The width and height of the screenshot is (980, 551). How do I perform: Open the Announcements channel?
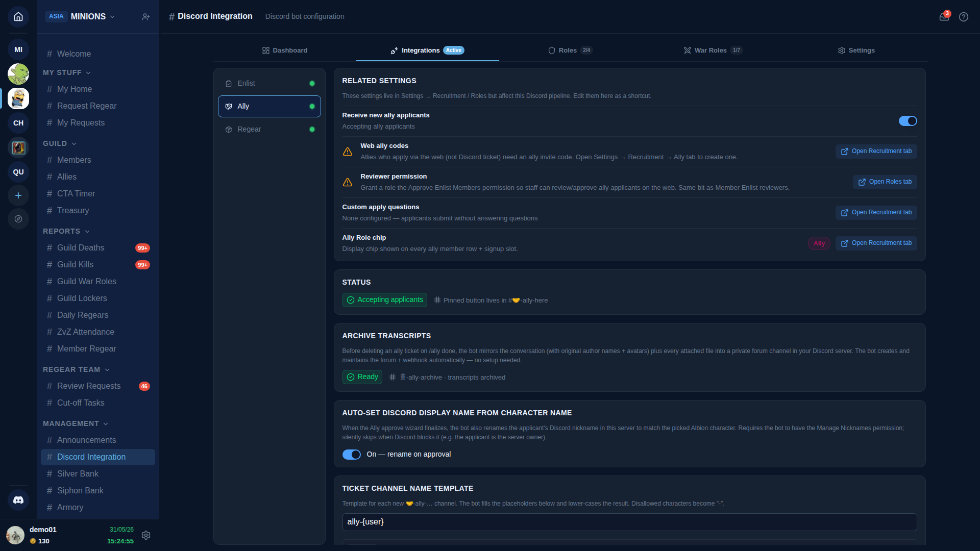coord(98,440)
